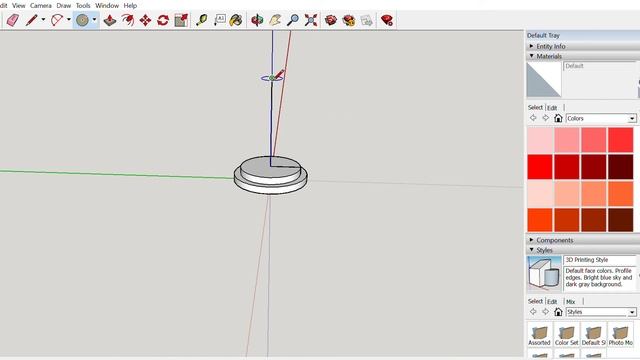Open the Window menu
Screen dimensions: 640x360
(x=107, y=5)
